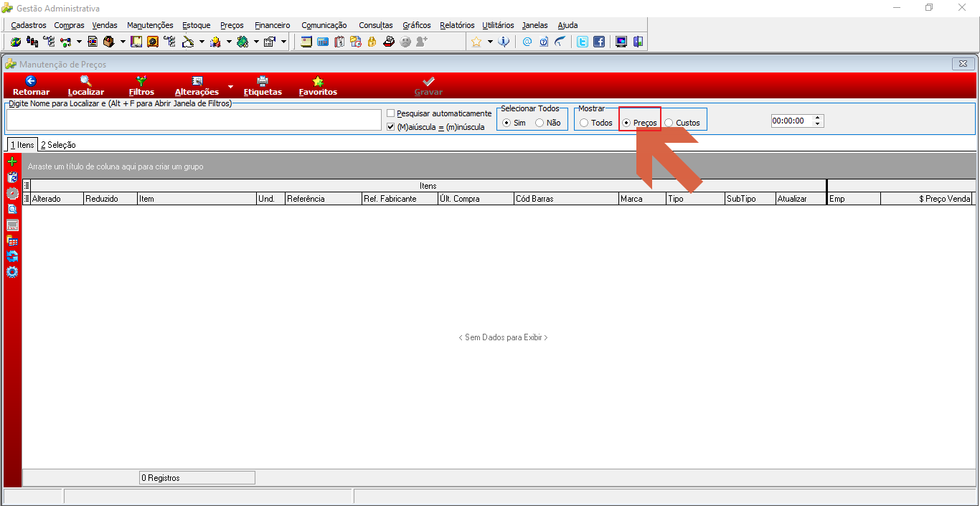
Task: Open the Filtros funnel tool
Action: pyautogui.click(x=141, y=81)
